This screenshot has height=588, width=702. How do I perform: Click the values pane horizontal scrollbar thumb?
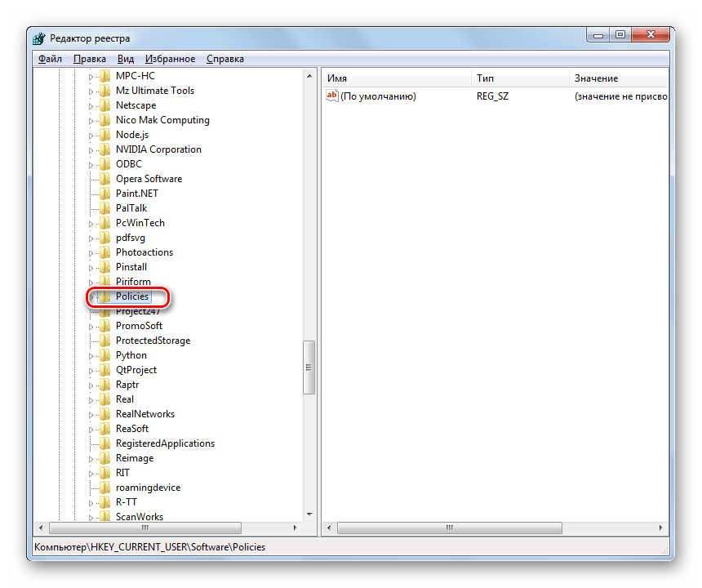[449, 528]
